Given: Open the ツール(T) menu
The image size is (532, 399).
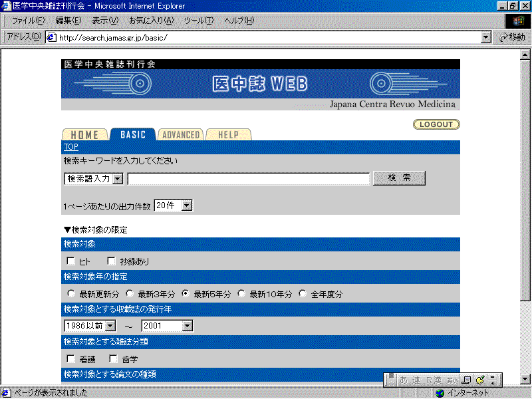Looking at the screenshot, I should coord(199,21).
